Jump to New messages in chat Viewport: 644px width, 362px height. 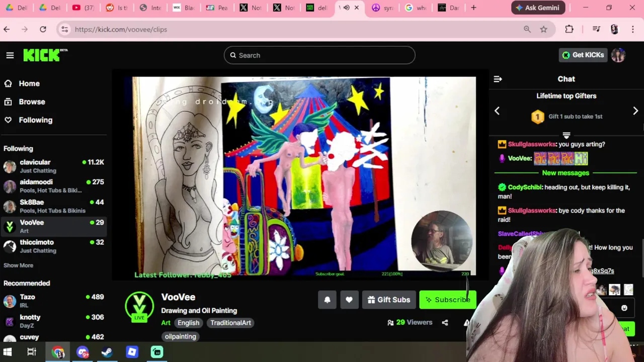(x=566, y=173)
